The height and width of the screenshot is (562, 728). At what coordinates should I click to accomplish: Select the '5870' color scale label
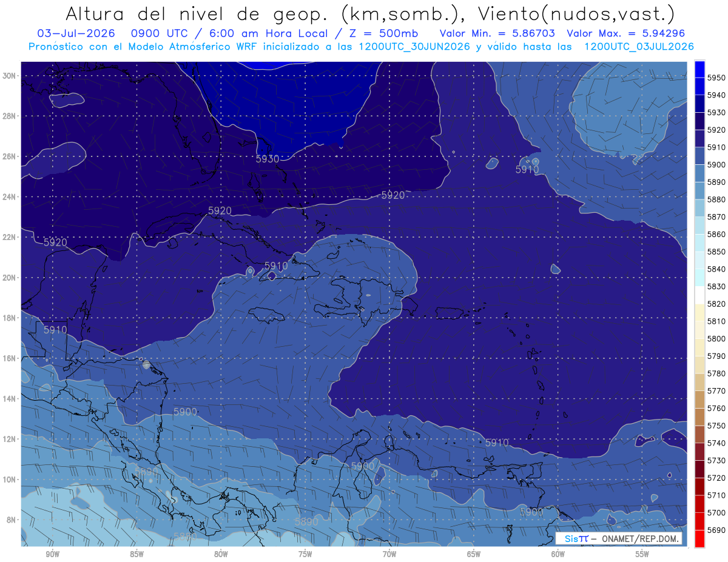716,217
